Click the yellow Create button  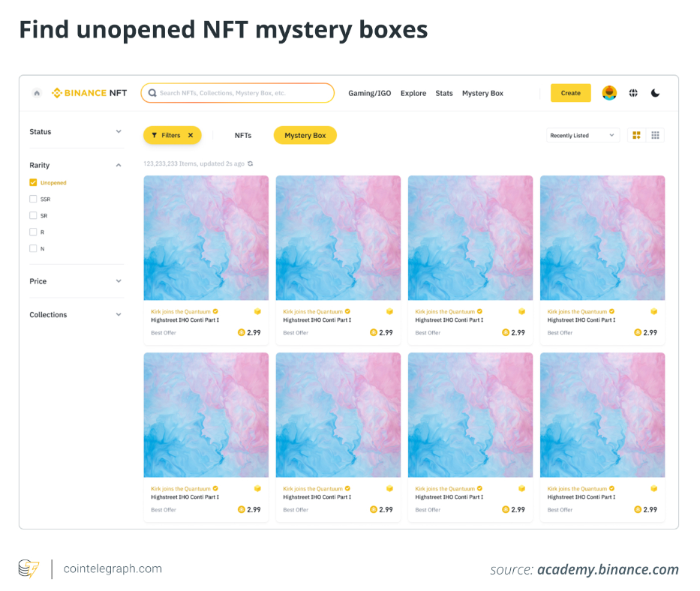click(x=570, y=93)
